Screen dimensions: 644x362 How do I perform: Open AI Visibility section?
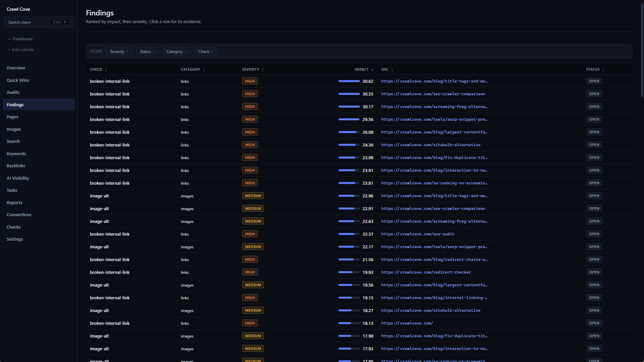39,178
